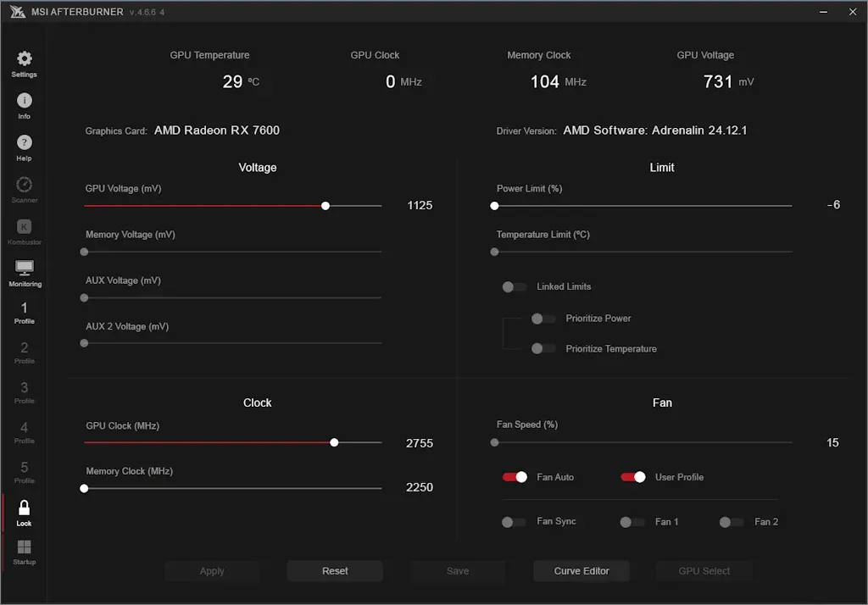
Task: Click the Memory Clock reading 104 MHz
Action: (558, 82)
